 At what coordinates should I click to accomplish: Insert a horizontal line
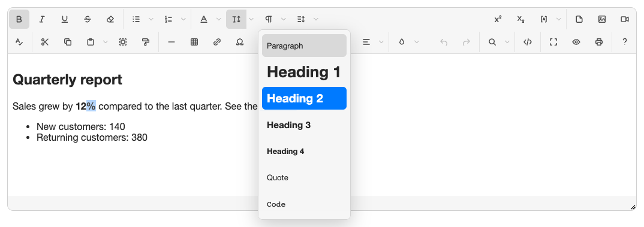point(171,42)
